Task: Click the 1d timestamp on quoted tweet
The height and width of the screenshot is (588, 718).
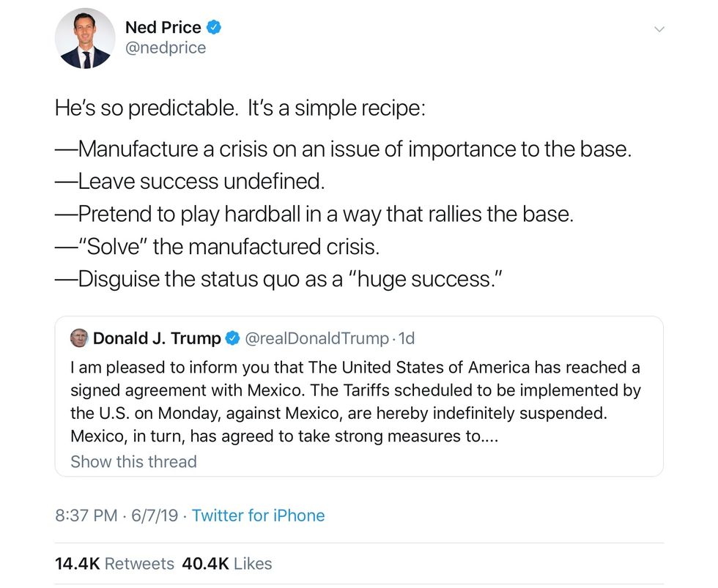Action: click(x=406, y=338)
